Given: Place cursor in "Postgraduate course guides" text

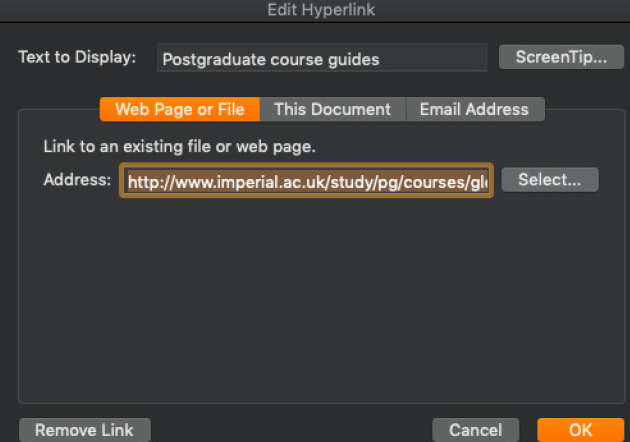Looking at the screenshot, I should (272, 59).
